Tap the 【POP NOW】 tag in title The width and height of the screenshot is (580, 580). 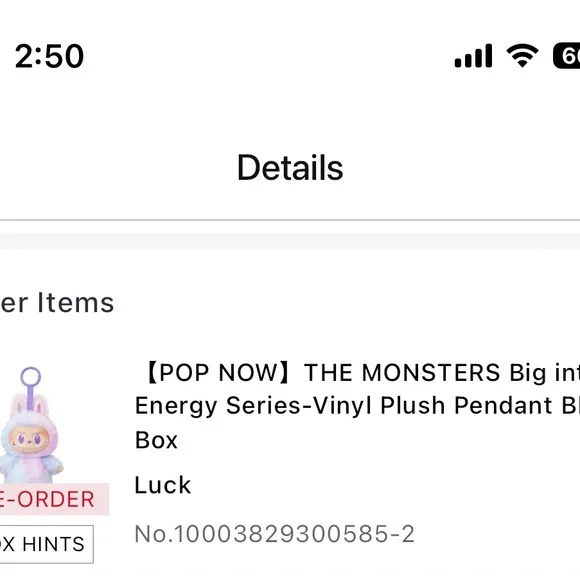(x=217, y=372)
